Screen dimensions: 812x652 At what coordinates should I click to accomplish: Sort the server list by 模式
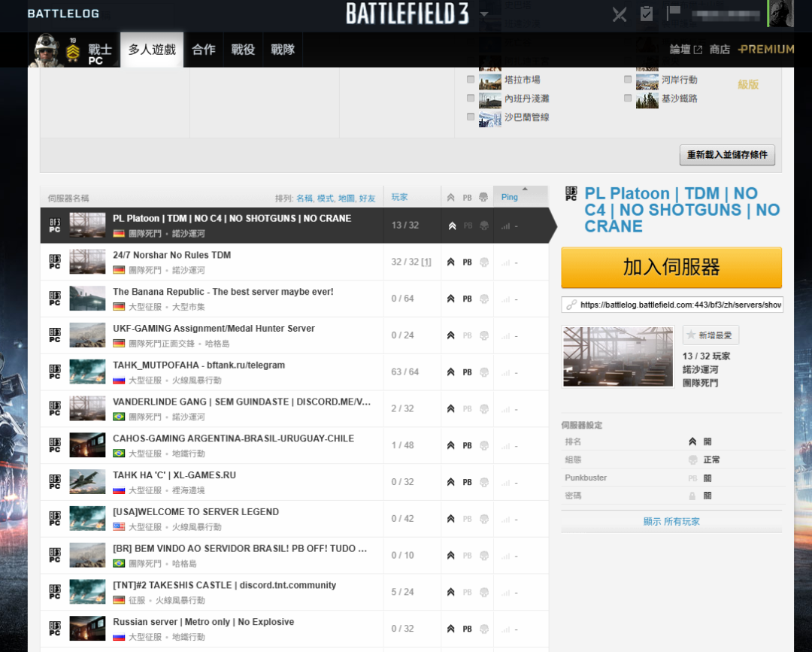tap(326, 199)
